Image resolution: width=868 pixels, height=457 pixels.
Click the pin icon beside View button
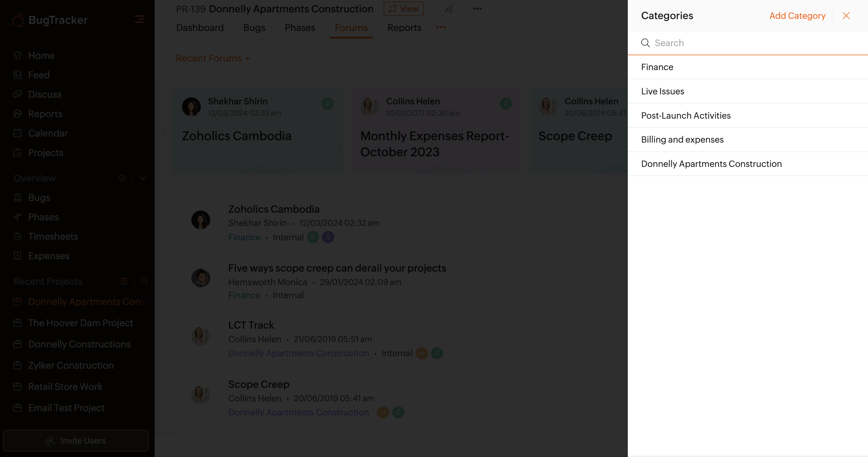[449, 9]
